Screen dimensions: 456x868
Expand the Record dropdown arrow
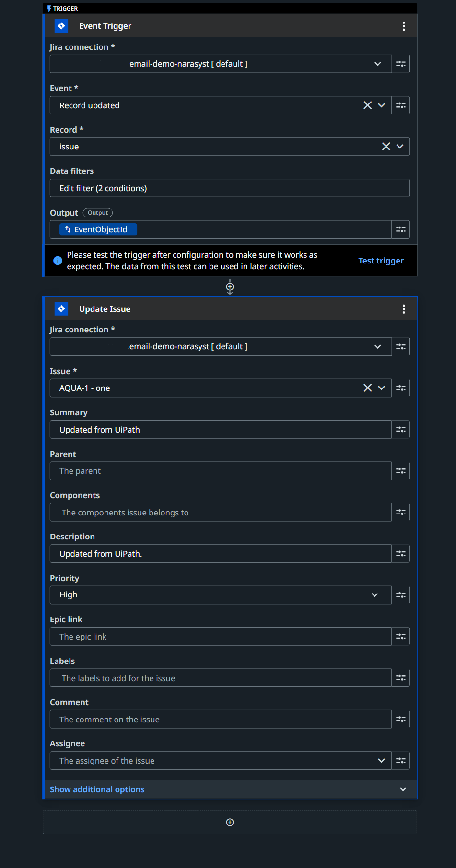400,147
